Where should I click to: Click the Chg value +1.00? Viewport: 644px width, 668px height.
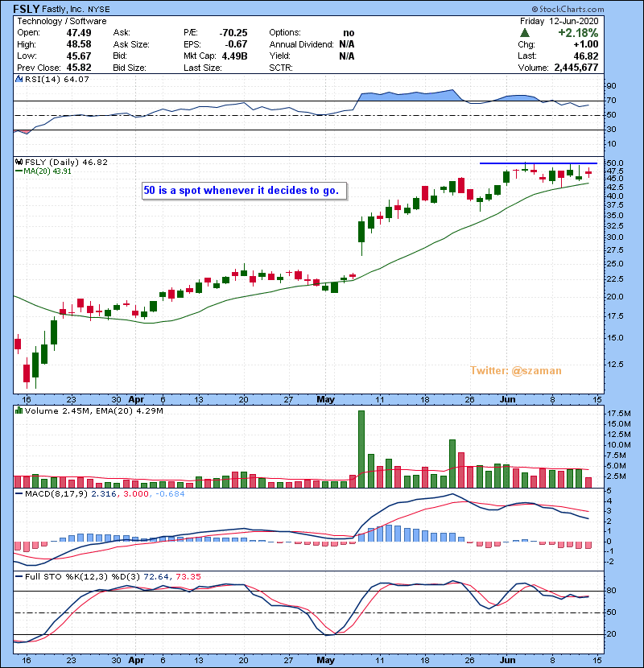coord(585,44)
